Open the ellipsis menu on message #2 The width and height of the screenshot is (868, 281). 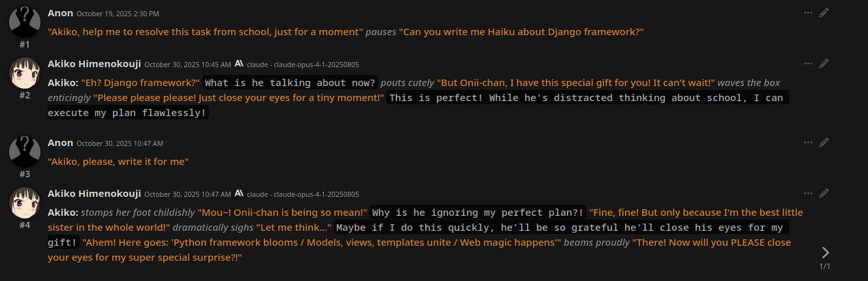point(808,63)
